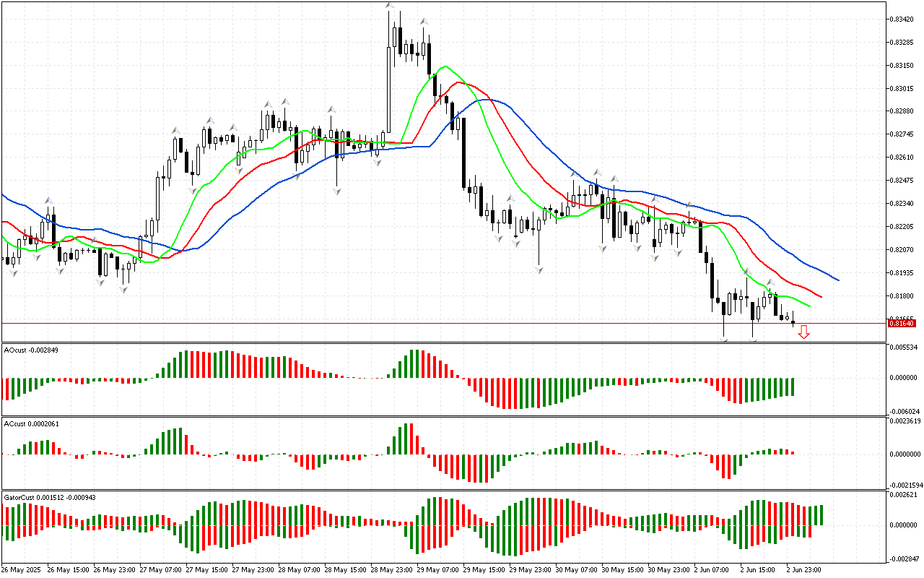This screenshot has height=578, width=924.
Task: Click the red down arrow signal icon
Action: pyautogui.click(x=803, y=332)
